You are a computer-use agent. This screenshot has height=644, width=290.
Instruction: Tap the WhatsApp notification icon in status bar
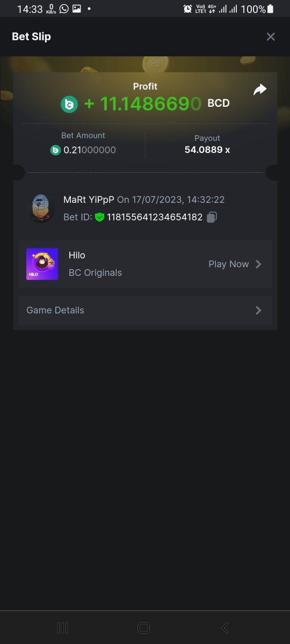64,9
